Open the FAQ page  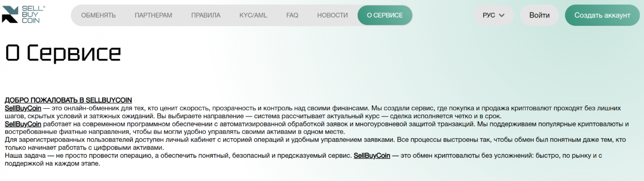[292, 15]
